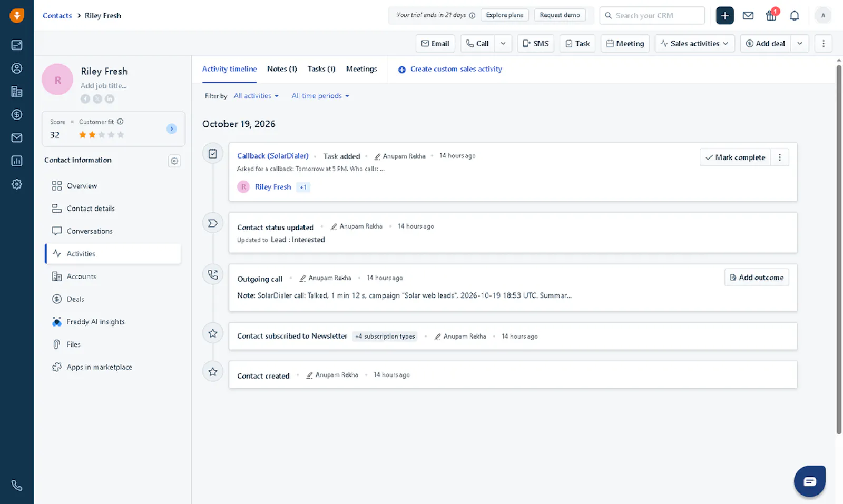This screenshot has width=843, height=504.
Task: Click the quick-add plus button
Action: [724, 15]
